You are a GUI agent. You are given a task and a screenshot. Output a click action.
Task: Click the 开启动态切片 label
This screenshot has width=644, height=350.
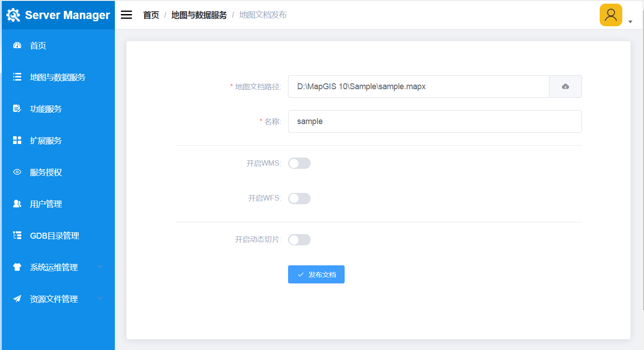pyautogui.click(x=258, y=240)
